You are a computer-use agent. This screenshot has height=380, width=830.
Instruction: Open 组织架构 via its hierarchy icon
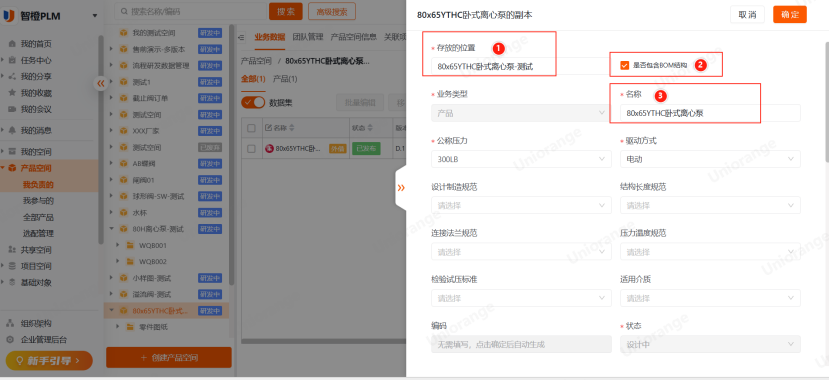point(10,323)
